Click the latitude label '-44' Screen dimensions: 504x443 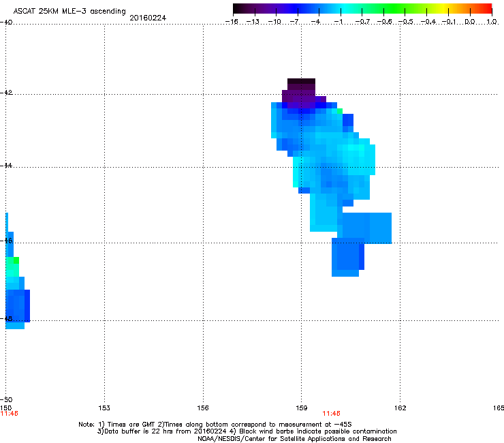pos(6,166)
